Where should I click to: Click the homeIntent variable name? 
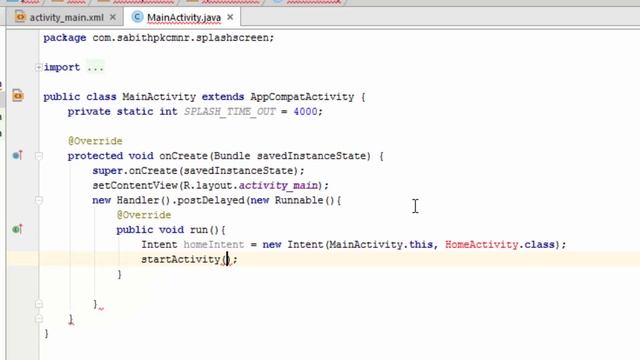pos(213,244)
